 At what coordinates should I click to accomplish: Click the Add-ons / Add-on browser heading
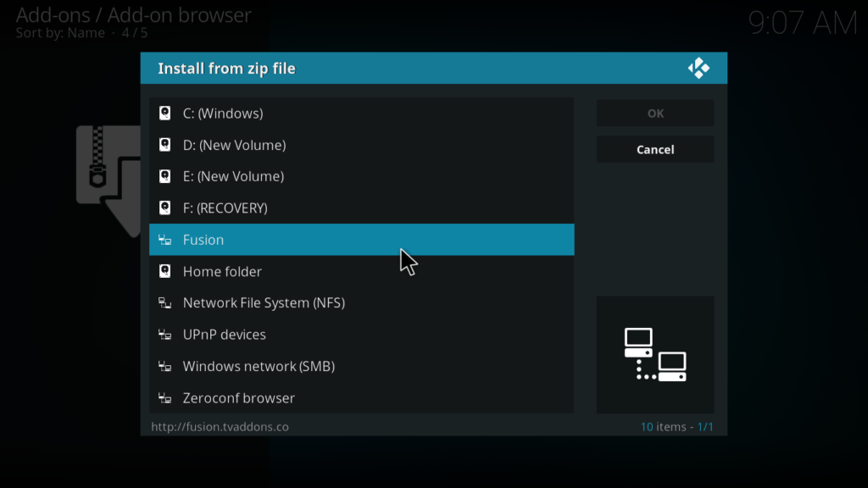coord(133,15)
